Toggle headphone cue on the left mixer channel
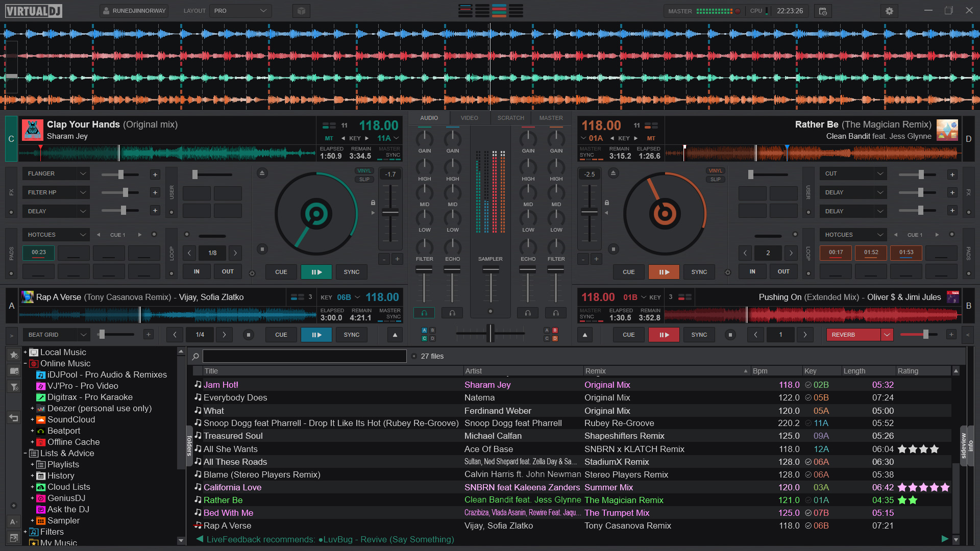Screen dimensions: 980x551 (x=424, y=313)
